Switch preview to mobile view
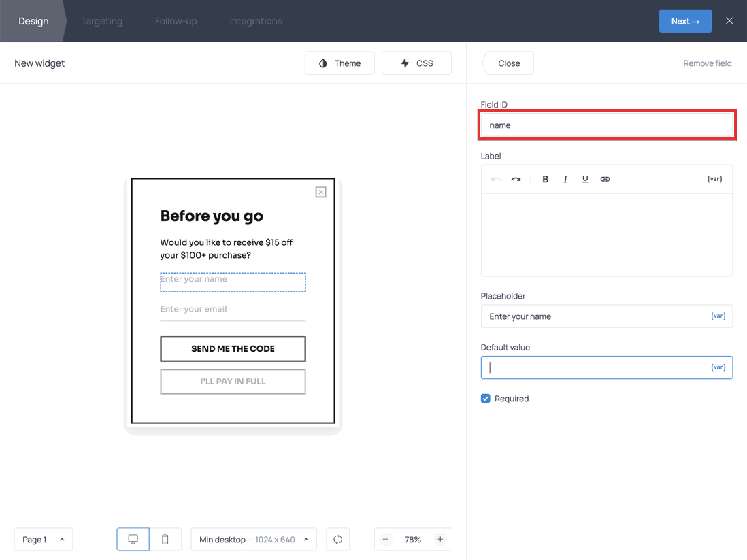 click(165, 539)
